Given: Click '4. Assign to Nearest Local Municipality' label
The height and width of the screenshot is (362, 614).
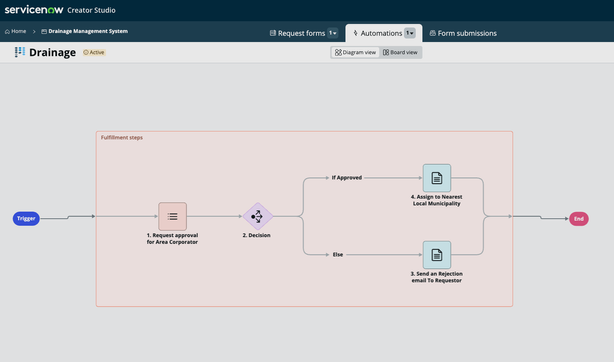Looking at the screenshot, I should coord(437,200).
